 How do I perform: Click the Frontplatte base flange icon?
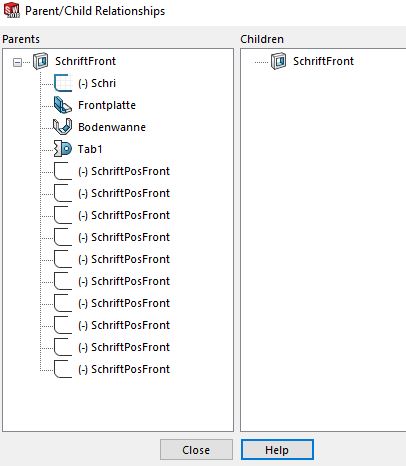click(63, 105)
